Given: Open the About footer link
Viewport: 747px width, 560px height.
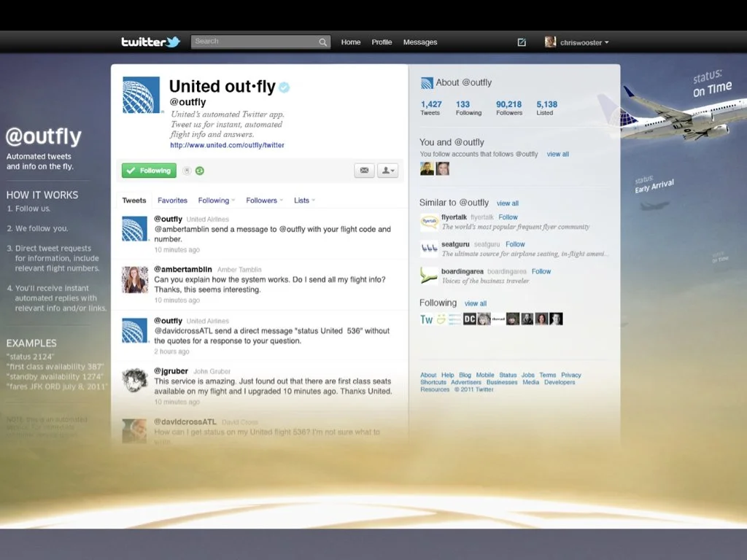Looking at the screenshot, I should click(428, 376).
